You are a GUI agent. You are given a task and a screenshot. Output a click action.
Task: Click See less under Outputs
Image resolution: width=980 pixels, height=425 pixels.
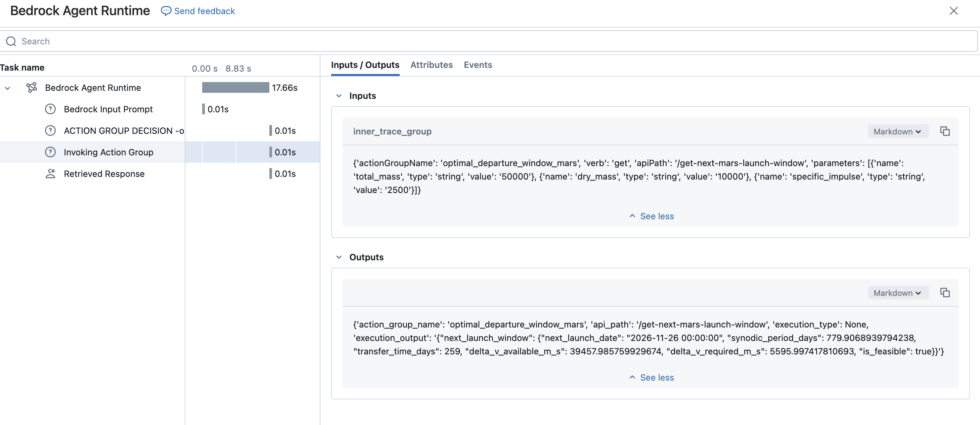tap(651, 378)
